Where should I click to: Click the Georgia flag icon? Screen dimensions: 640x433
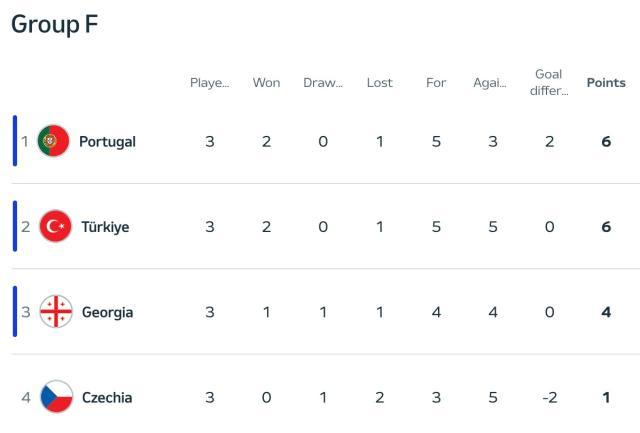tap(55, 312)
